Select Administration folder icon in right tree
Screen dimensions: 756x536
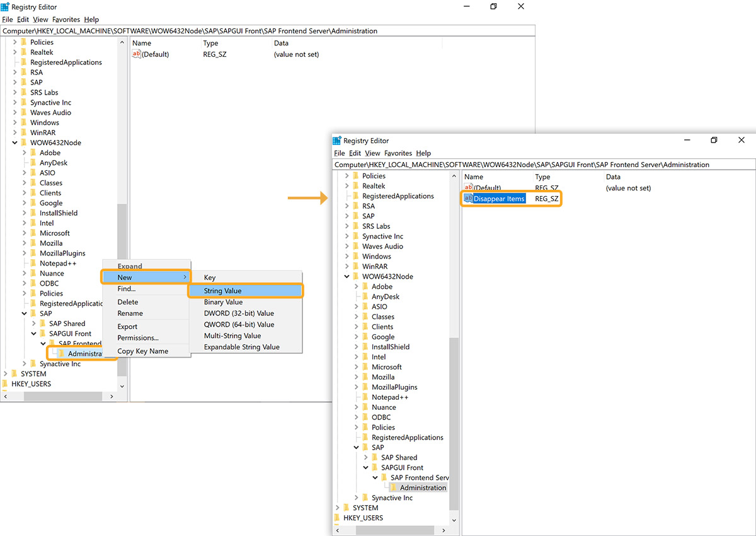tap(394, 487)
